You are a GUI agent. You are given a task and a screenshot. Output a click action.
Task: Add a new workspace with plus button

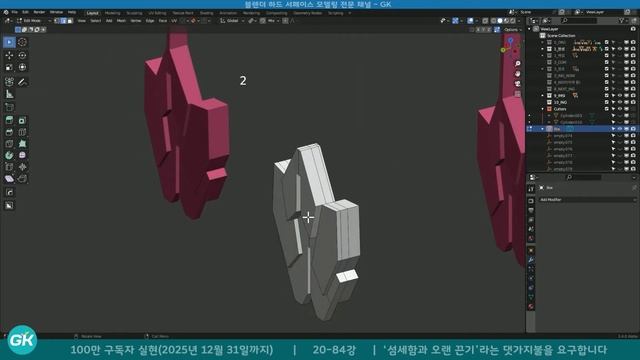[x=349, y=13]
